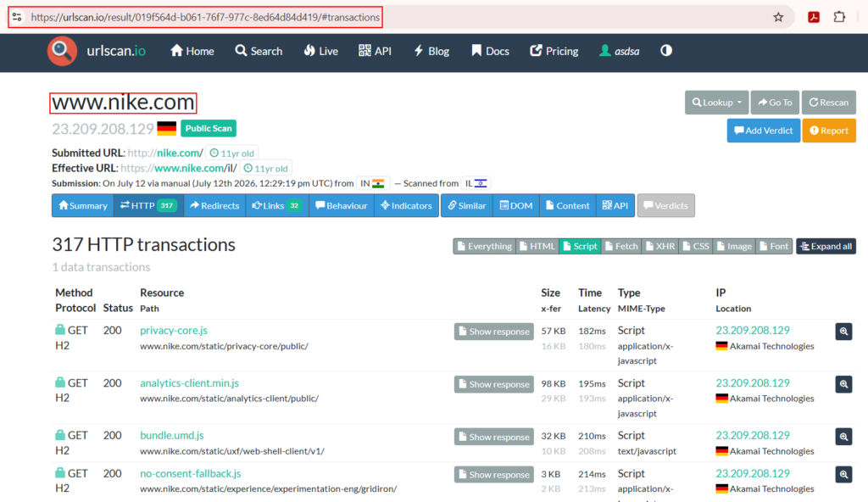Click the PDF extension icon
Viewport: 868px width, 502px height.
pyautogui.click(x=813, y=17)
